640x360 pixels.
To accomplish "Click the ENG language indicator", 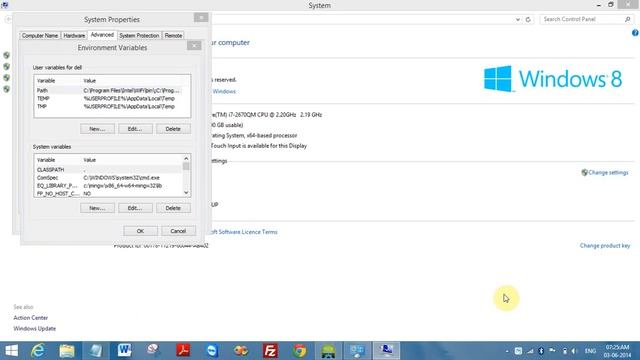I will 590,351.
